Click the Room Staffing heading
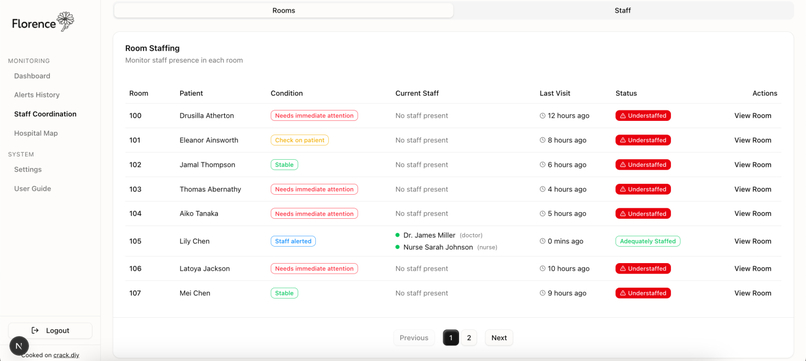 click(x=153, y=48)
